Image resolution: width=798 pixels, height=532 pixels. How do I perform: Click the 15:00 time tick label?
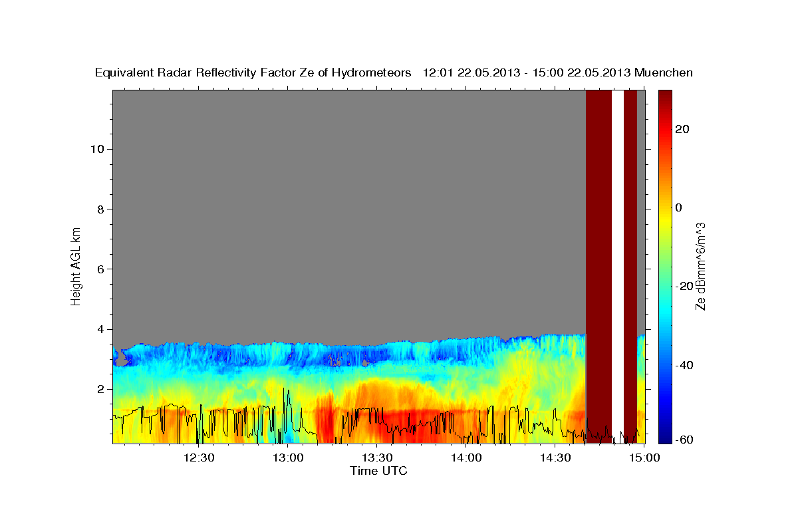[644, 458]
